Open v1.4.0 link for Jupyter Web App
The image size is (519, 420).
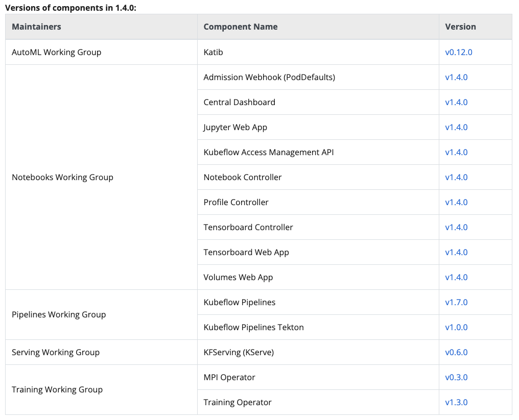[456, 127]
